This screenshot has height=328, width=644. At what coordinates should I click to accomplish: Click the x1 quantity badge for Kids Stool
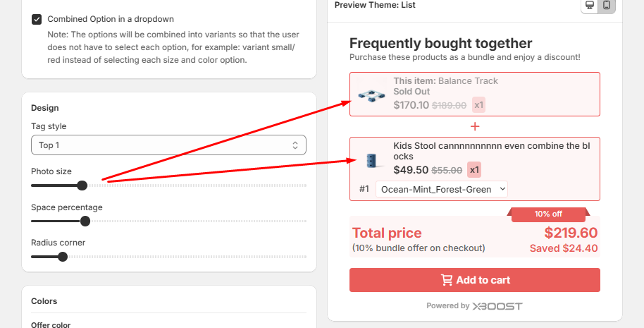[x=474, y=170]
